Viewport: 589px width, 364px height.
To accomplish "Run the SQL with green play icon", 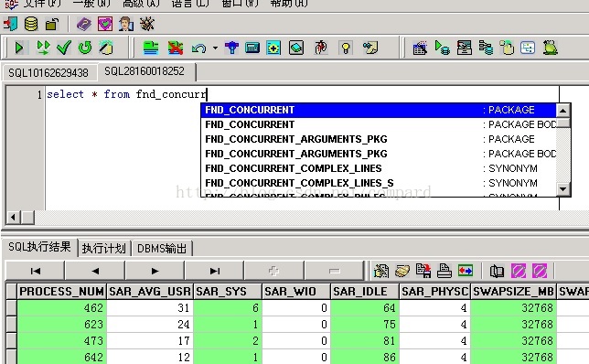I will 19,48.
